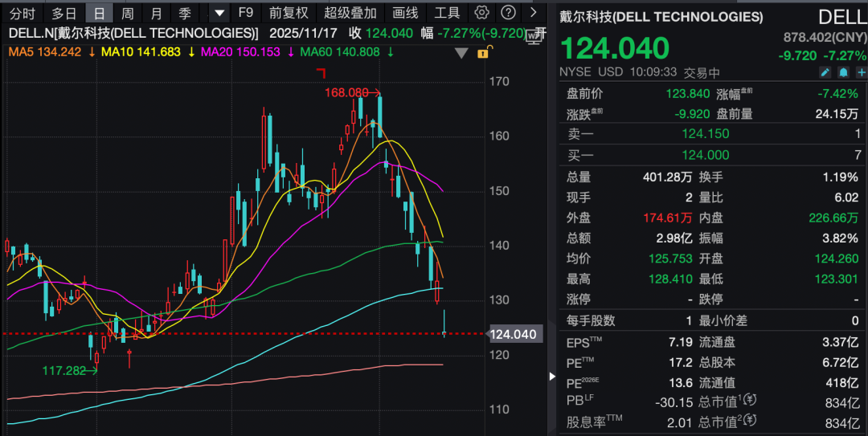Click the 卖一 ask price 124.150
This screenshot has height=436, width=868.
(706, 133)
